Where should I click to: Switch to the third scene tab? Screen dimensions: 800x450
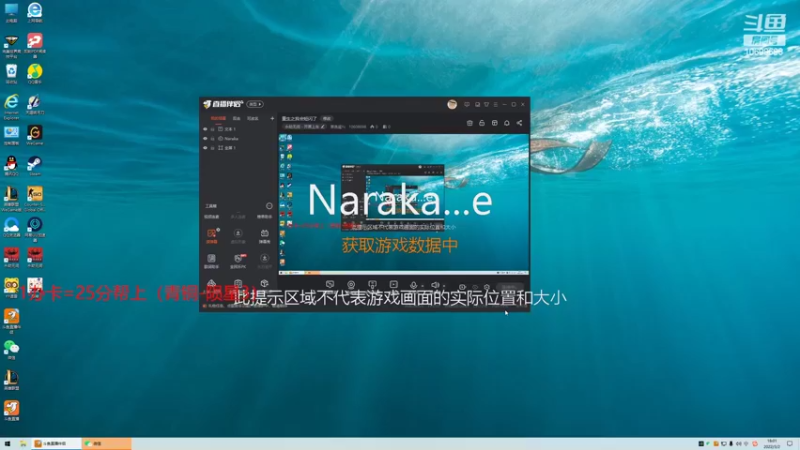coord(253,118)
